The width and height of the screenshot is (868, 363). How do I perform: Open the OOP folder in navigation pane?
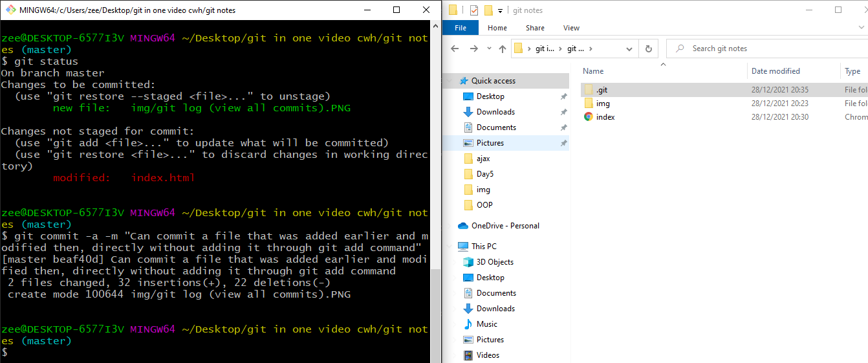tap(484, 205)
